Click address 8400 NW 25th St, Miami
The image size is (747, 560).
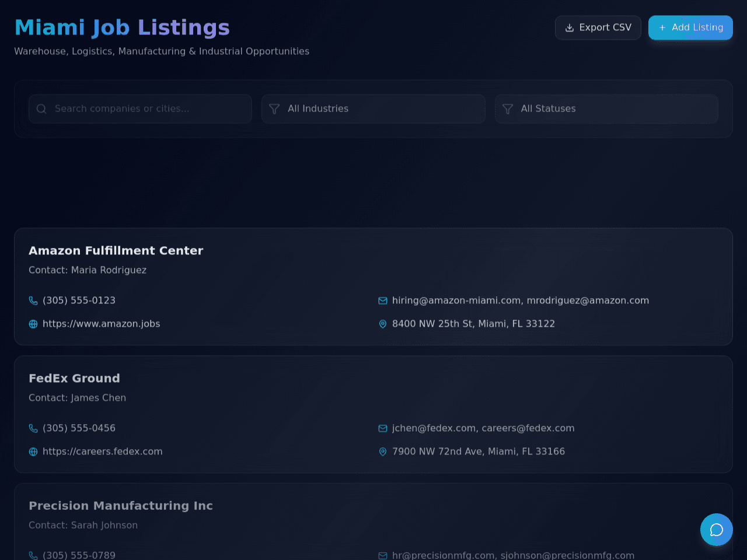(x=473, y=324)
